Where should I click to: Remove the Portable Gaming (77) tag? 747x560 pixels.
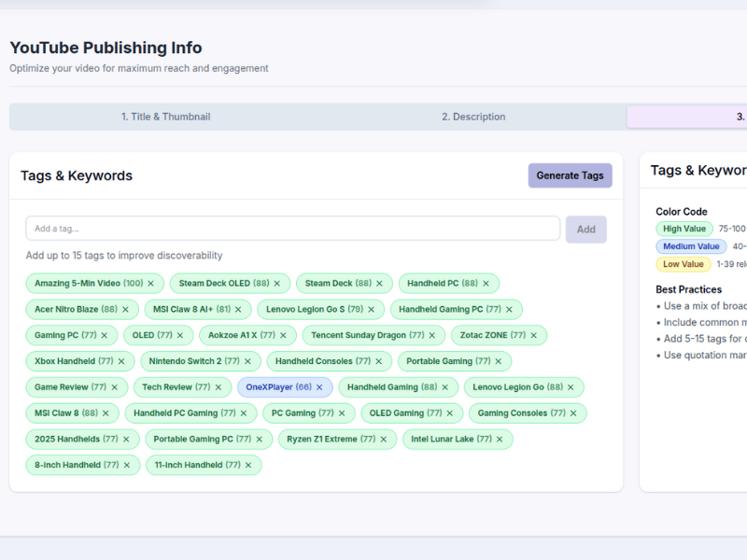[499, 361]
